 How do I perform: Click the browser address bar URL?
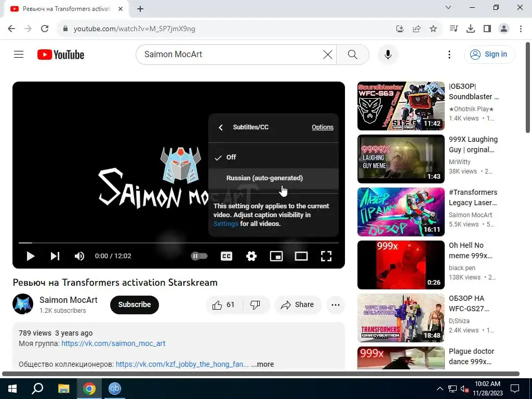tap(135, 29)
